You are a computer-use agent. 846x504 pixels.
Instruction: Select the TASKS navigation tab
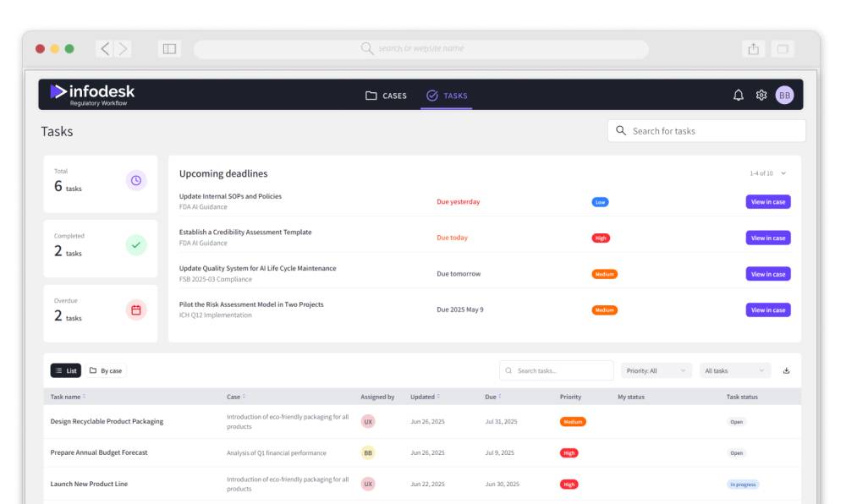(x=447, y=96)
